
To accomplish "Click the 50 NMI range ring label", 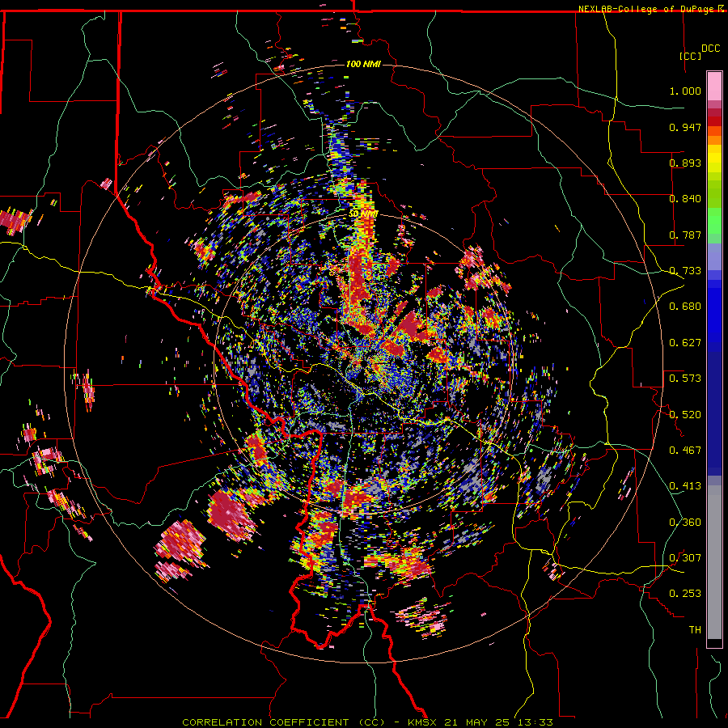I will 363,214.
